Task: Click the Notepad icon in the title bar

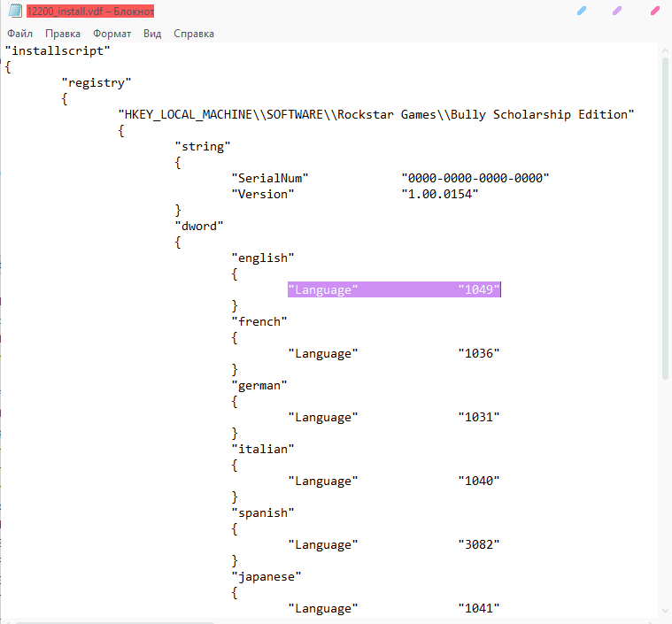Action: (x=15, y=11)
